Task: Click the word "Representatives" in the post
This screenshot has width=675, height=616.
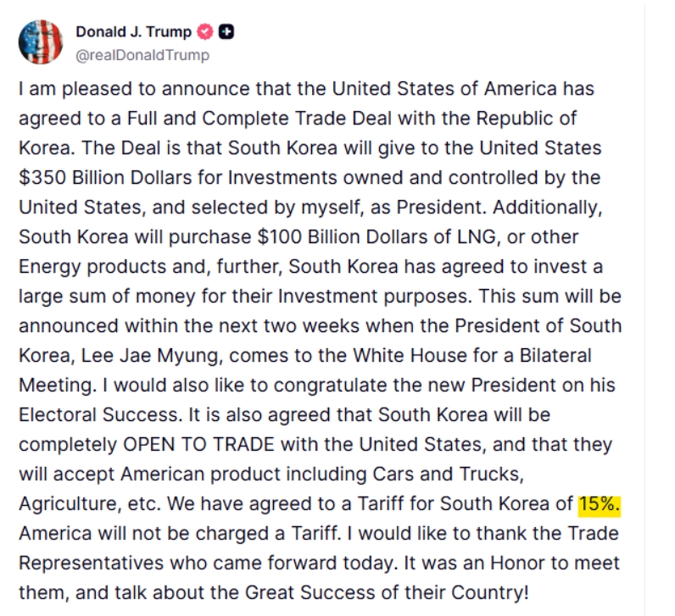Action: (x=92, y=564)
